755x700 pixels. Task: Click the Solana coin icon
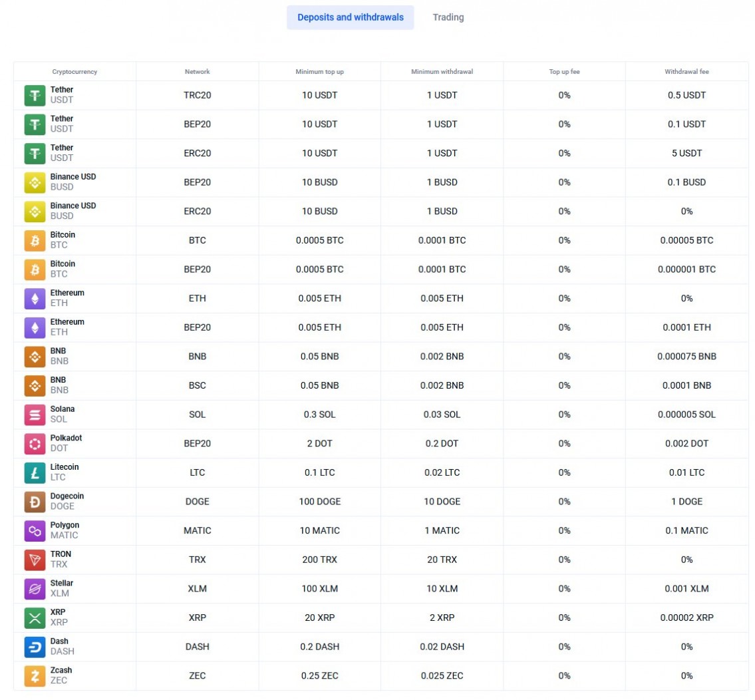(35, 415)
